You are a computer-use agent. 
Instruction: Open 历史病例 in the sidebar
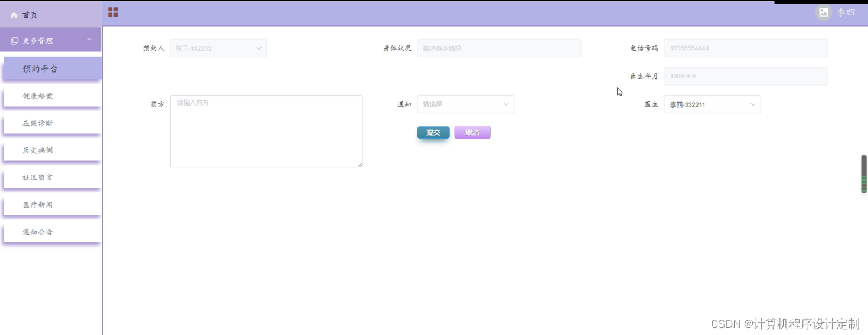(52, 150)
